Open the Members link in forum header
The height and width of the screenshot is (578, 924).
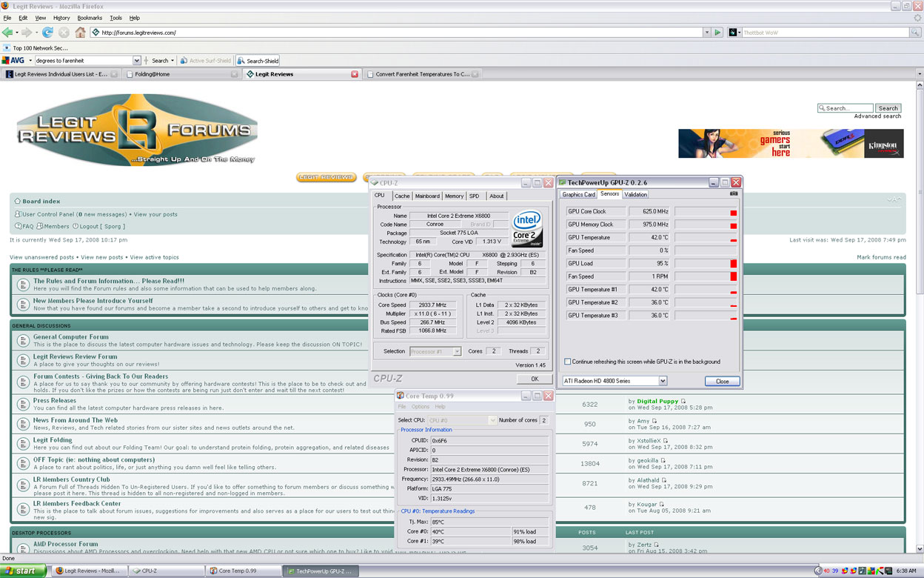click(x=53, y=226)
